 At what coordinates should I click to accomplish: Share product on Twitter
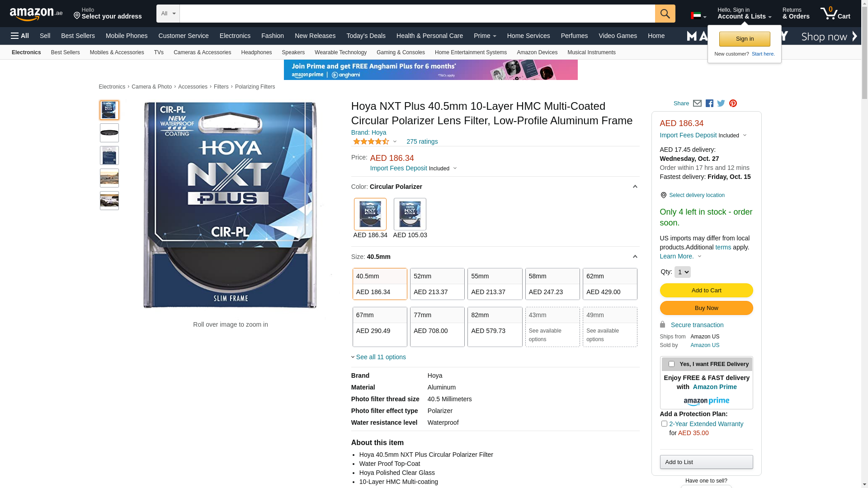point(721,103)
